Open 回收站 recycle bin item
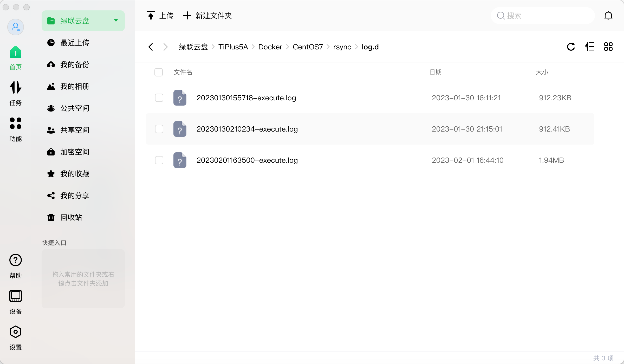The image size is (624, 364). pos(71,217)
